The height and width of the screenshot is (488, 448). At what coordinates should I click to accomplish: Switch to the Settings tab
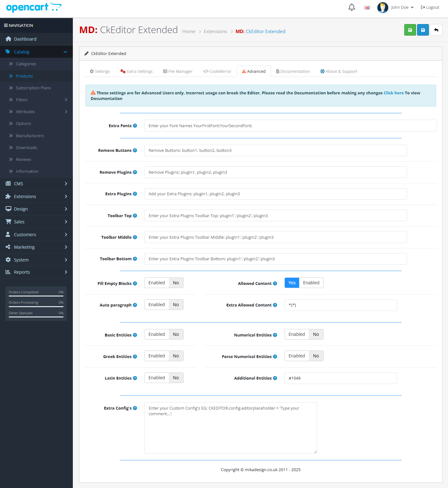coord(100,71)
